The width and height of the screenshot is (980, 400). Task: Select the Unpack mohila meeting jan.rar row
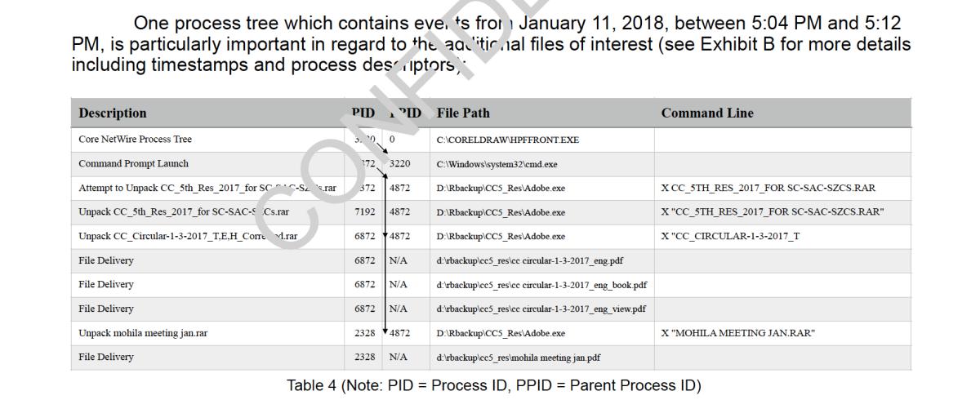[491, 333]
